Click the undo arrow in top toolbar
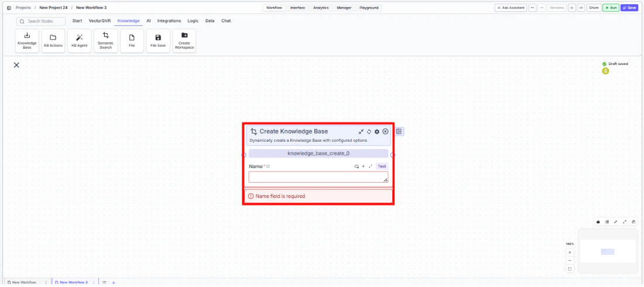This screenshot has height=287, width=644. (x=532, y=8)
